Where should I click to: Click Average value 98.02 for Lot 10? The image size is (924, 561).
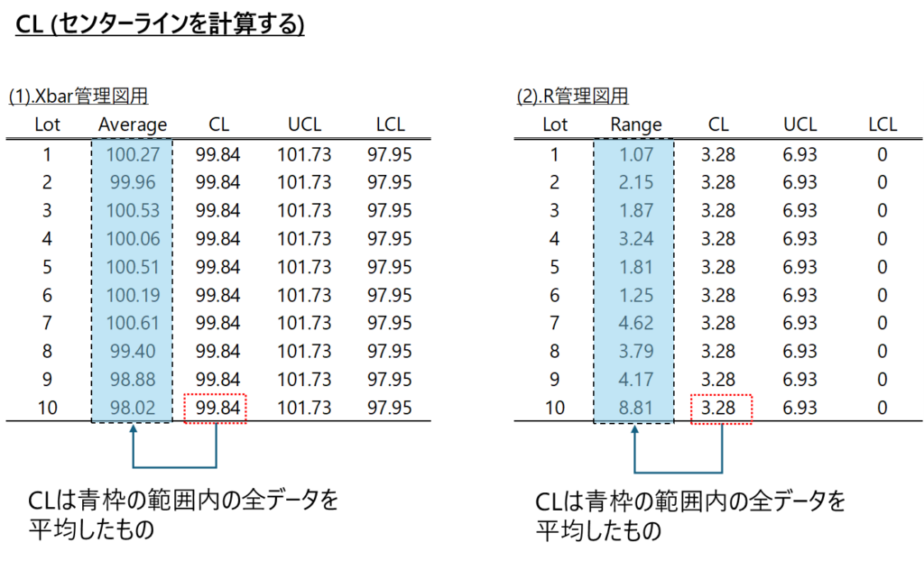pos(133,408)
